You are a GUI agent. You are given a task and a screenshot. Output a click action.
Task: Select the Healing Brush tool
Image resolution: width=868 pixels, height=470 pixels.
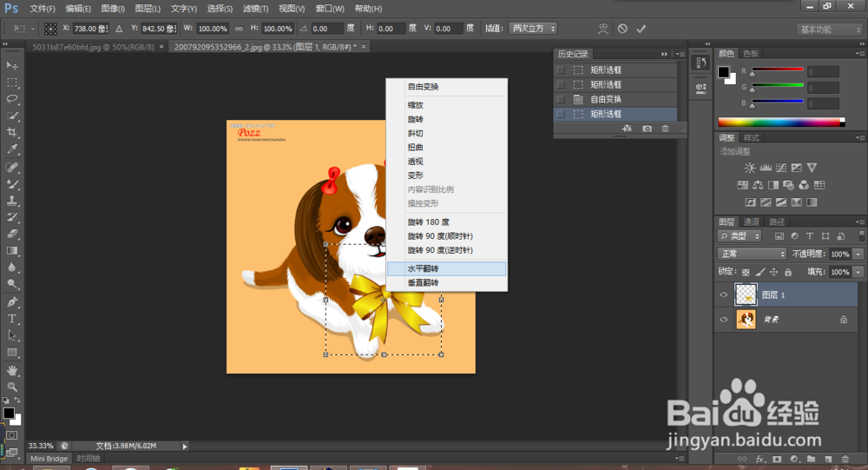coord(11,168)
